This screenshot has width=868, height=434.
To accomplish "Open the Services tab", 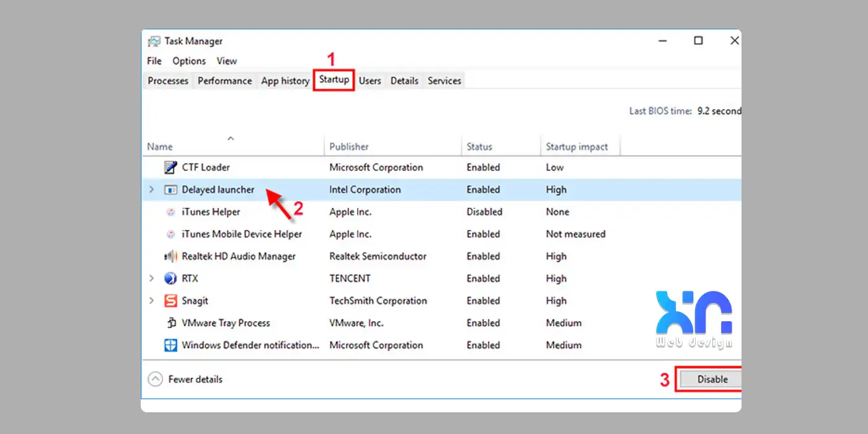I will 444,81.
